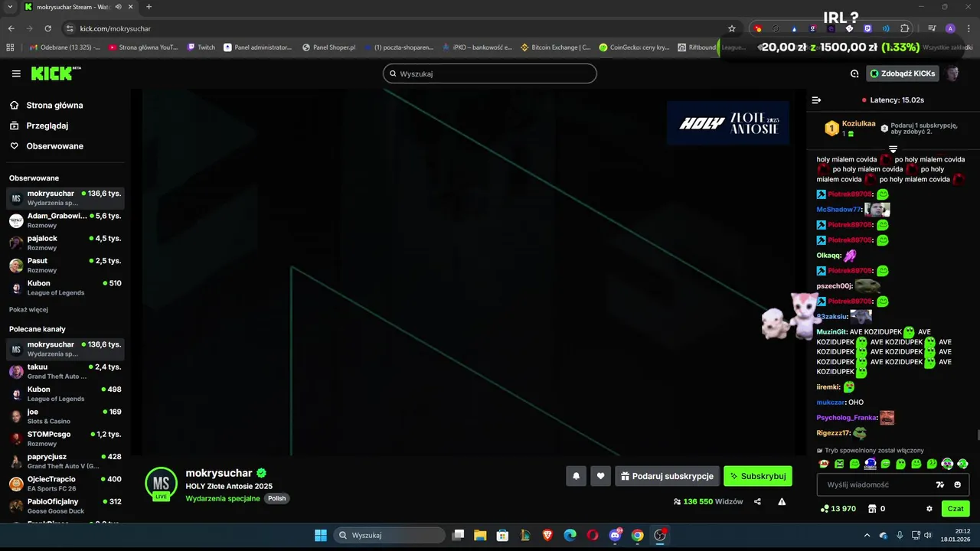Screen dimensions: 980x551
Task: Click the browser reload button
Action: [47, 28]
